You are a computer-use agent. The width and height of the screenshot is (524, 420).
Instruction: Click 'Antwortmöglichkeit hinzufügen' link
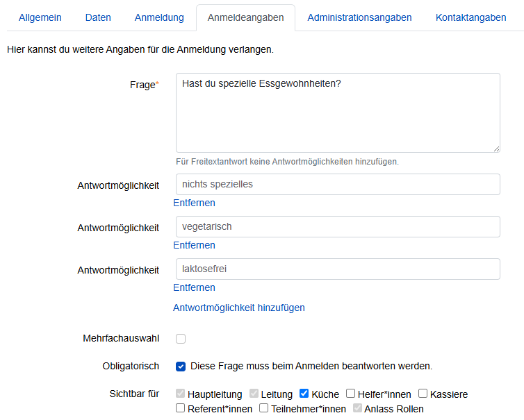pos(239,308)
